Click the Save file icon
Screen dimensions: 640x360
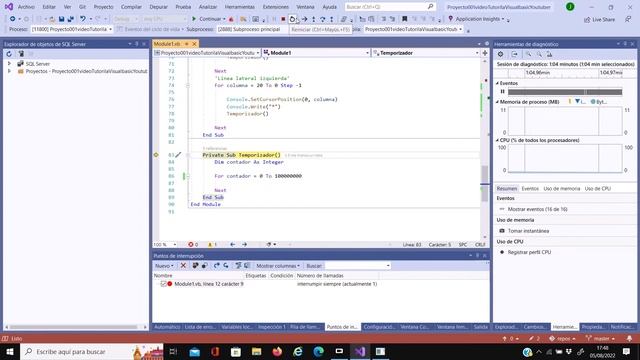(x=62, y=19)
